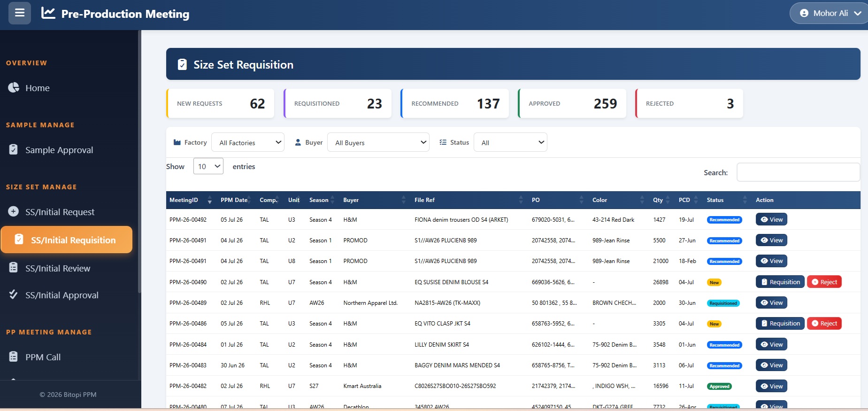Image resolution: width=868 pixels, height=411 pixels.
Task: Open the All Factories dropdown
Action: coord(248,142)
